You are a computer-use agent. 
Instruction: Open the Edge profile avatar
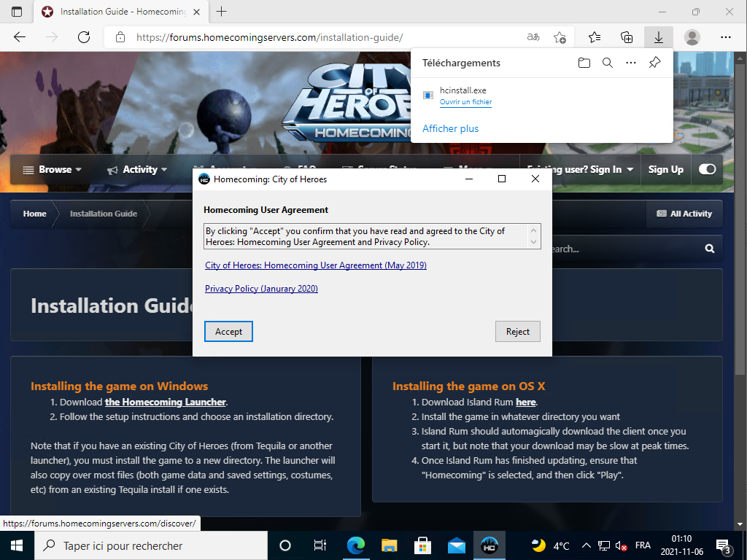pos(692,37)
